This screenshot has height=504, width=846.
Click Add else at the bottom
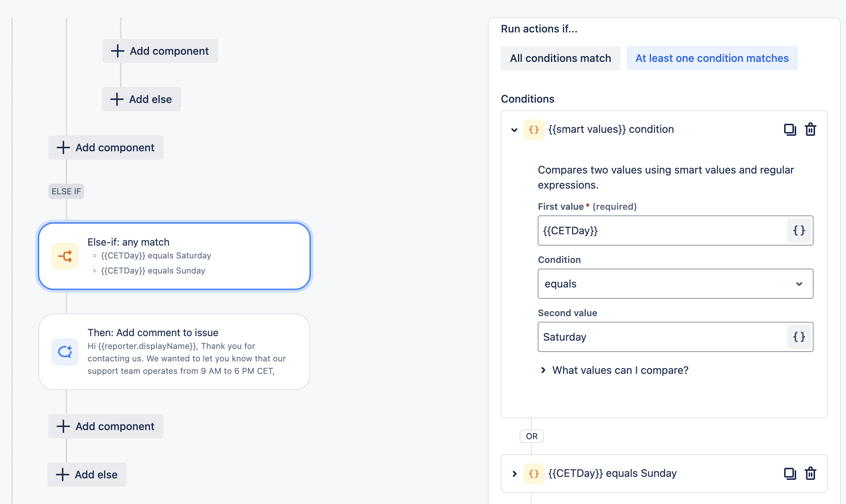pyautogui.click(x=87, y=475)
